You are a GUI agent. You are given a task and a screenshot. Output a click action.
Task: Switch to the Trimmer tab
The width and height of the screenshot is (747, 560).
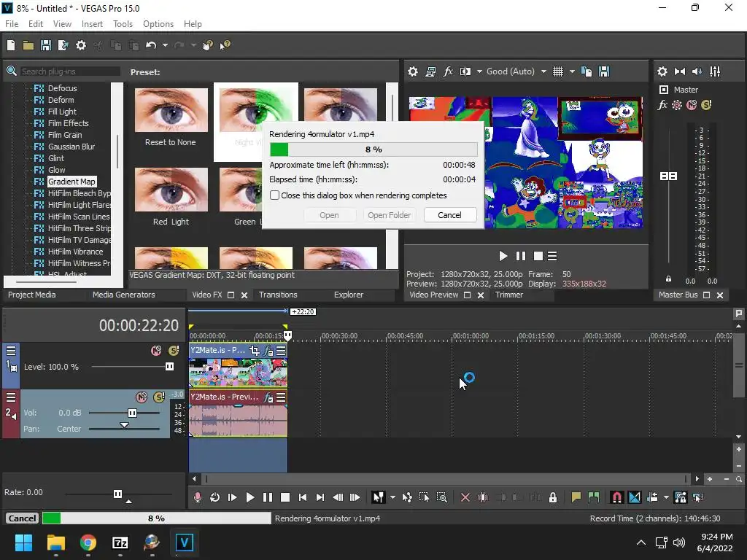509,295
